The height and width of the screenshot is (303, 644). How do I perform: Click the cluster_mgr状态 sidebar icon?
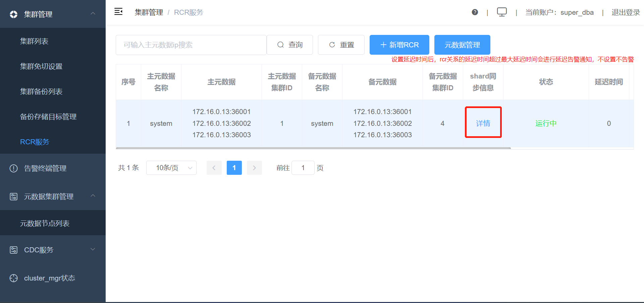click(x=13, y=278)
